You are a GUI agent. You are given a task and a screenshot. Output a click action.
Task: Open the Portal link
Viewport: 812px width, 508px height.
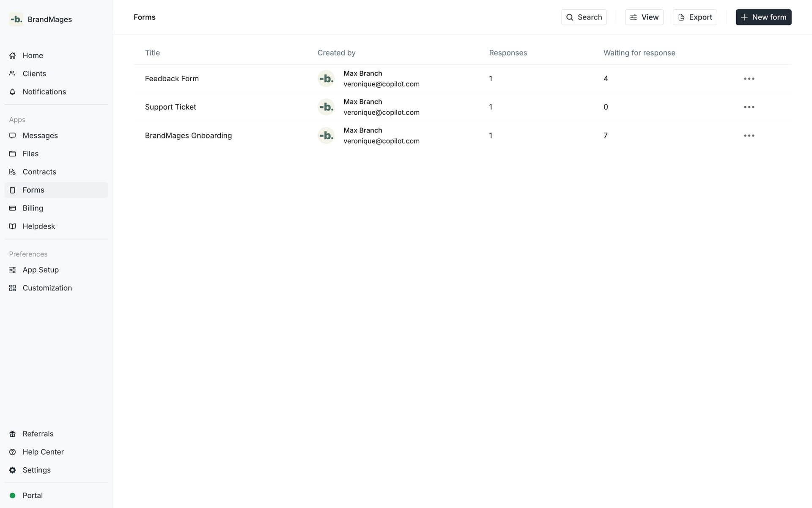pyautogui.click(x=56, y=496)
